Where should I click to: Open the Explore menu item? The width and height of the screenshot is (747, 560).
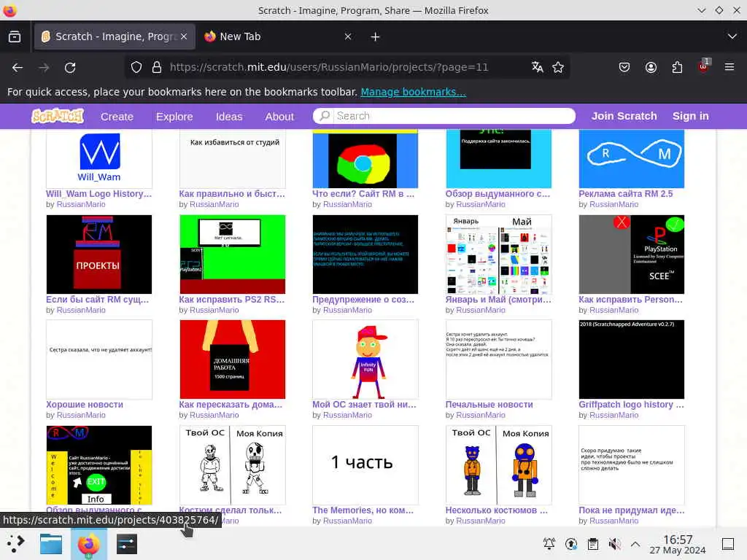pyautogui.click(x=174, y=117)
